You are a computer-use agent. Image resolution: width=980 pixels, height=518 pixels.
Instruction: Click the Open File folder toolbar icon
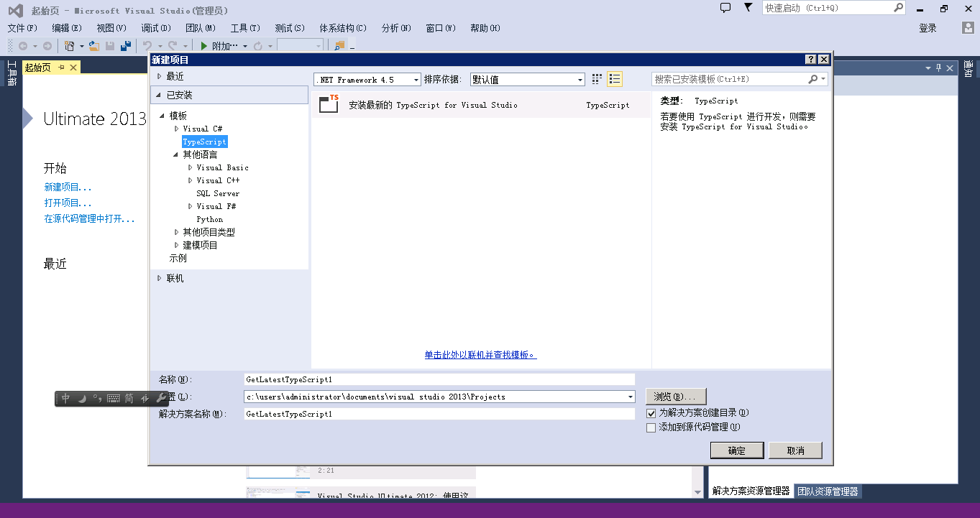click(93, 46)
